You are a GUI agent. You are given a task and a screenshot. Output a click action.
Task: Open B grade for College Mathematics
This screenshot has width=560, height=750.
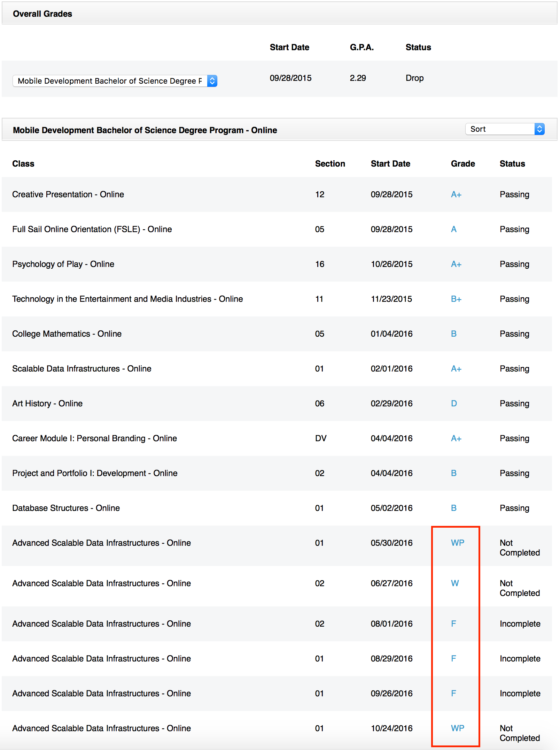point(454,334)
